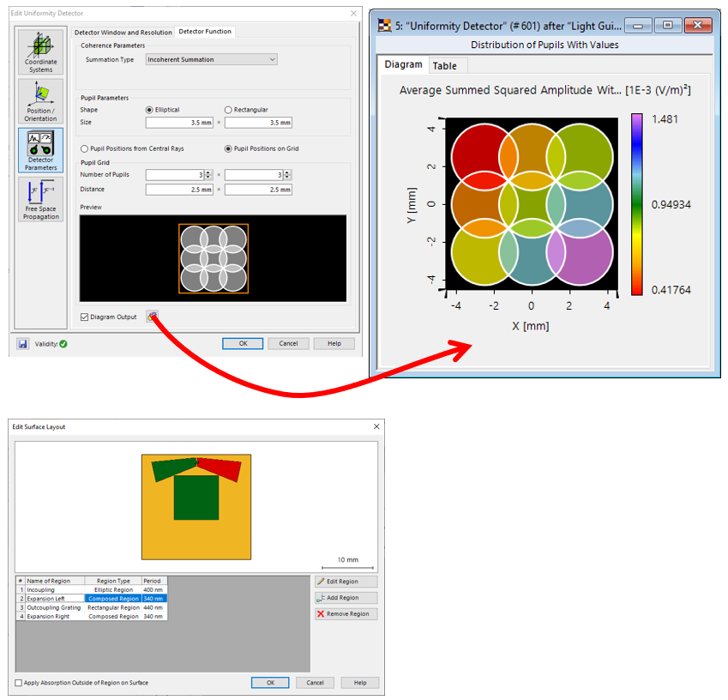This screenshot has height=700, width=728.
Task: Choose Pupil Positions from Central Rays
Action: [x=84, y=148]
